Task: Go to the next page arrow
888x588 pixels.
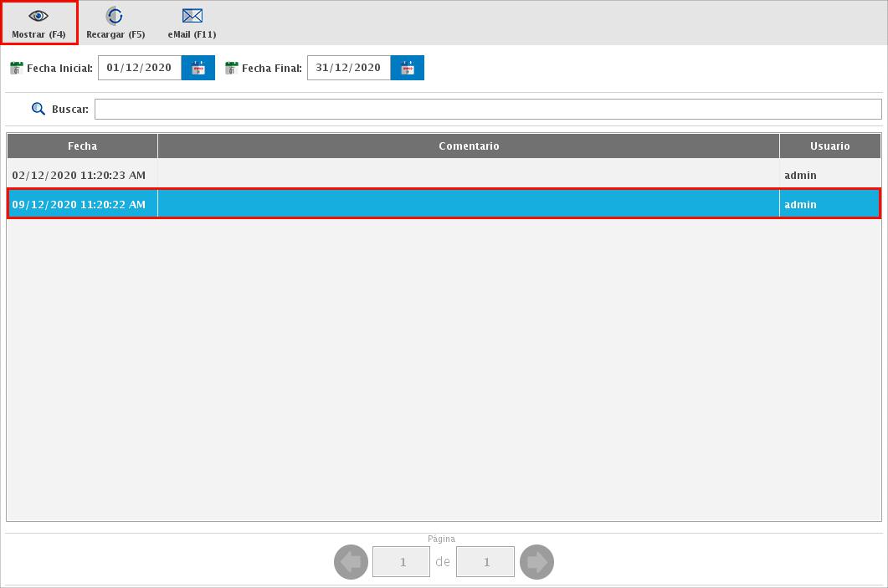Action: 536,562
